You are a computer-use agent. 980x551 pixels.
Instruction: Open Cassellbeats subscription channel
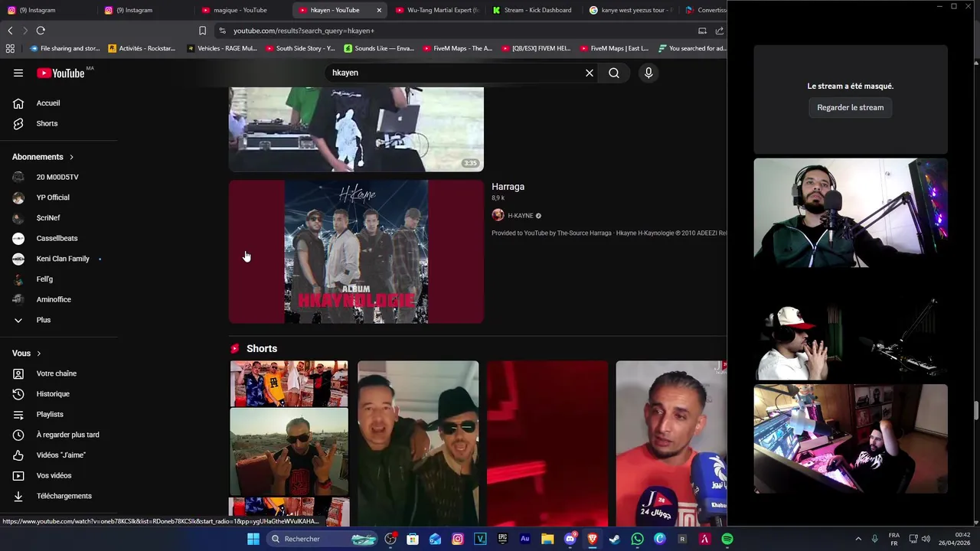[x=58, y=238]
